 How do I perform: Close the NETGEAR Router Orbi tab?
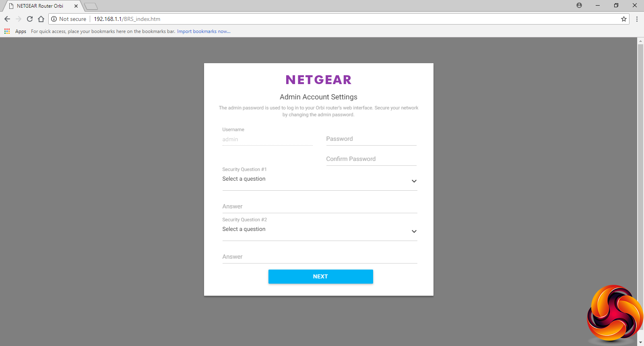point(76,6)
